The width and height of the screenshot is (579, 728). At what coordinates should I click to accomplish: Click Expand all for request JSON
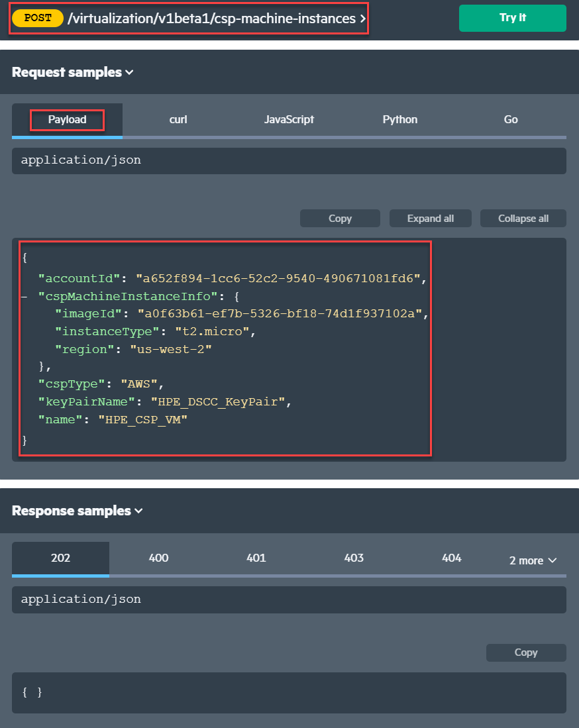coord(431,218)
